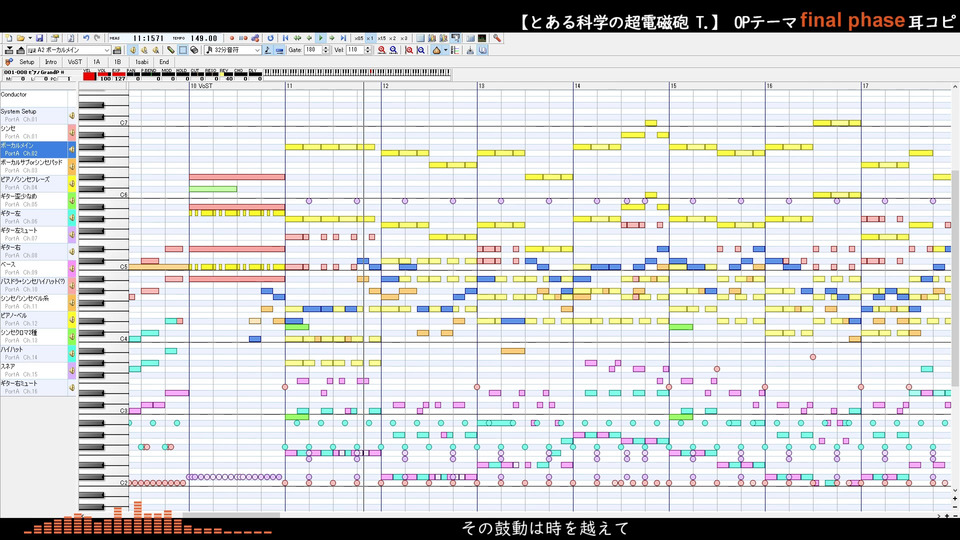Image resolution: width=960 pixels, height=540 pixels.
Task: Click the Gate value field
Action: pos(313,50)
